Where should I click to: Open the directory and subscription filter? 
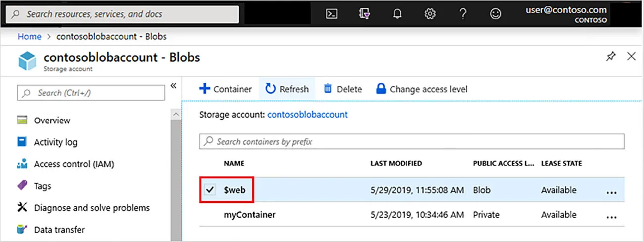[x=365, y=14]
